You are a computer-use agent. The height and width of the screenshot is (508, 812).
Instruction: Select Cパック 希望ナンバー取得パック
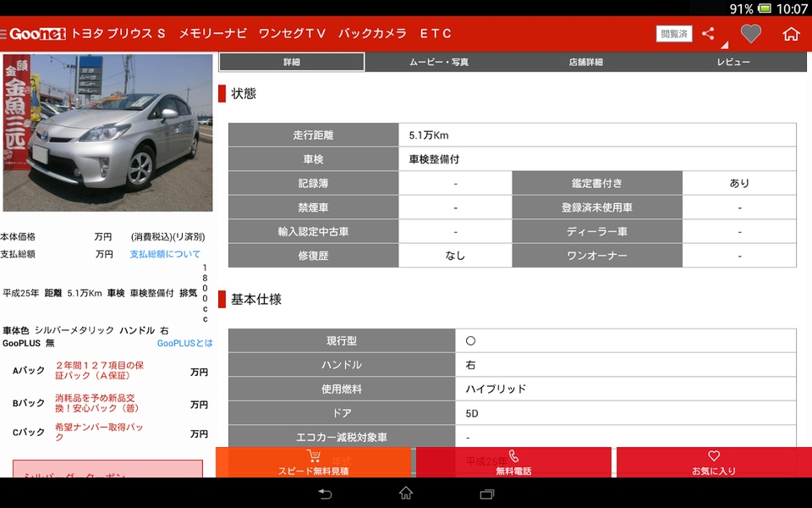point(98,432)
